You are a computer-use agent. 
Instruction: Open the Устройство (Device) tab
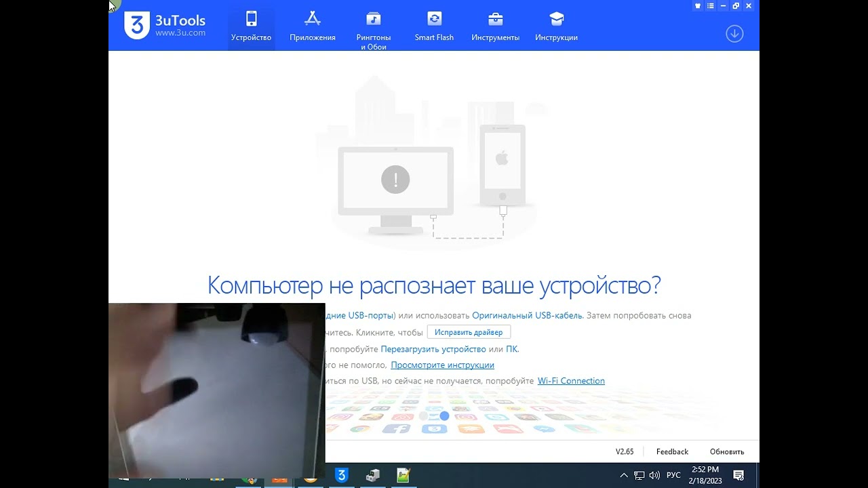(251, 27)
